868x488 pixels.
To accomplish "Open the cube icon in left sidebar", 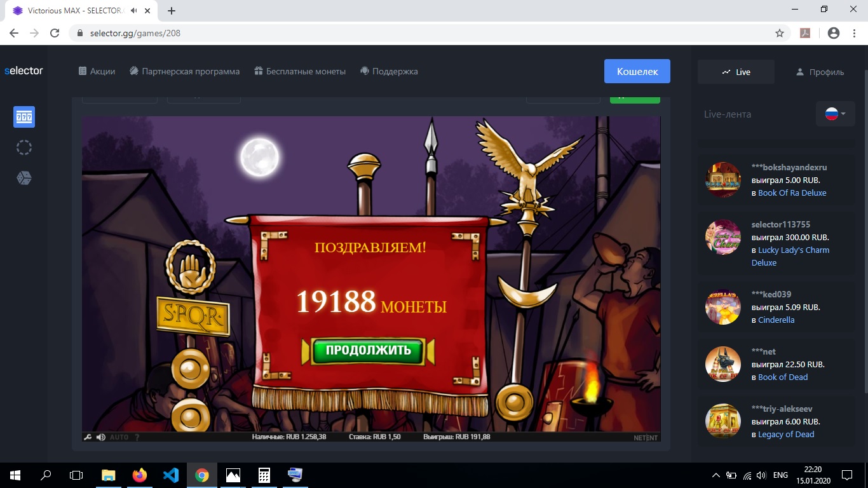I will click(x=24, y=178).
